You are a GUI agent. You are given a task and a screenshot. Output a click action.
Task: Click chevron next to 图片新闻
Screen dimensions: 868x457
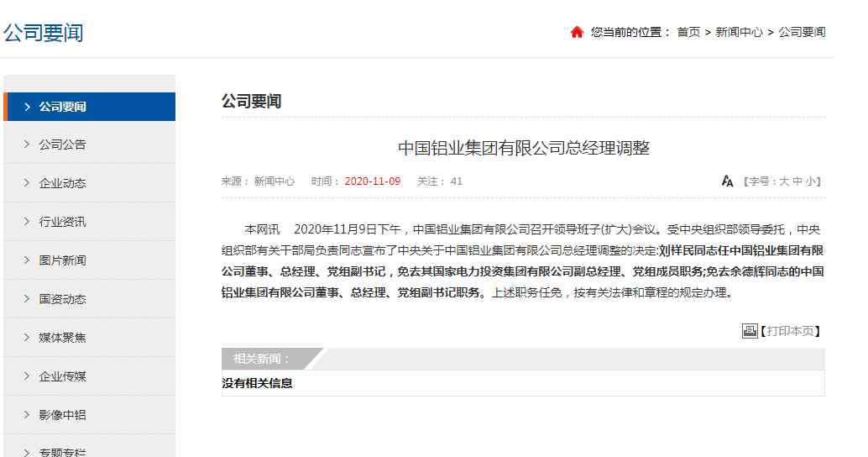coord(27,260)
